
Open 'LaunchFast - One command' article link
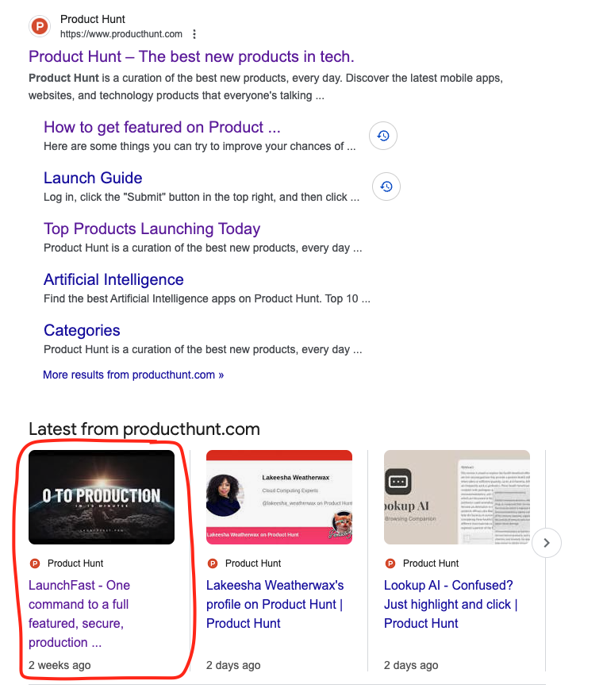coord(79,613)
